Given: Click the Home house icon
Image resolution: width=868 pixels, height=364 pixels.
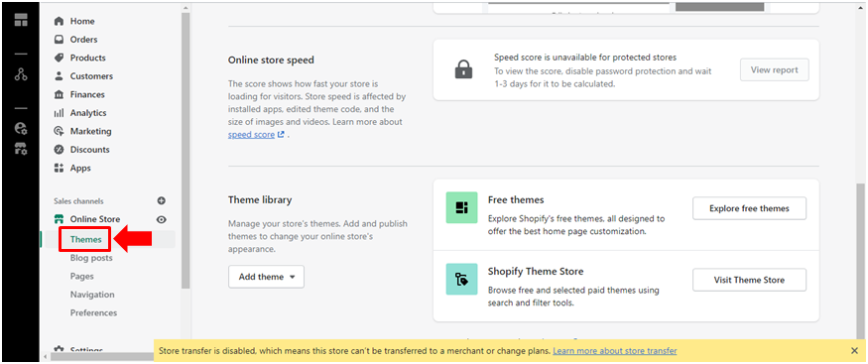Looking at the screenshot, I should (59, 21).
